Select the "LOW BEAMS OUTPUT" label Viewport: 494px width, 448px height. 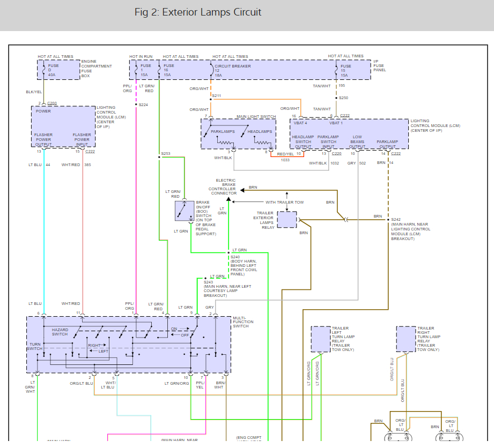357,141
